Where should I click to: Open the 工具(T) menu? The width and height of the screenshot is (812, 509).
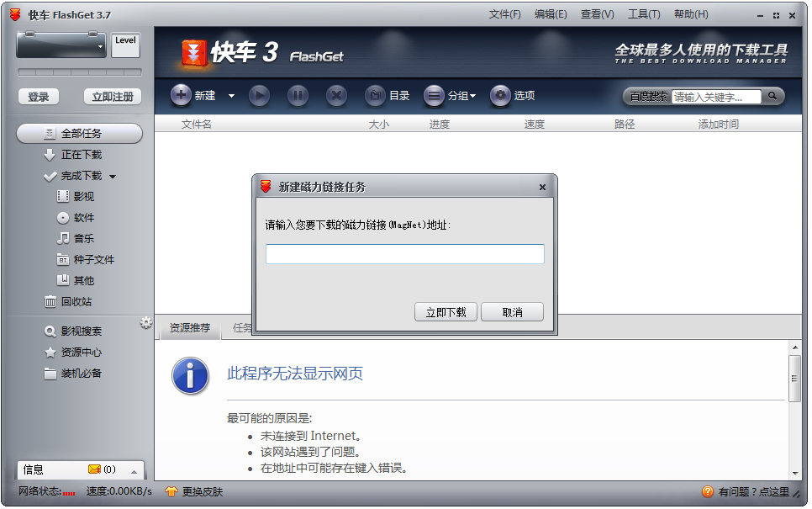pyautogui.click(x=644, y=14)
